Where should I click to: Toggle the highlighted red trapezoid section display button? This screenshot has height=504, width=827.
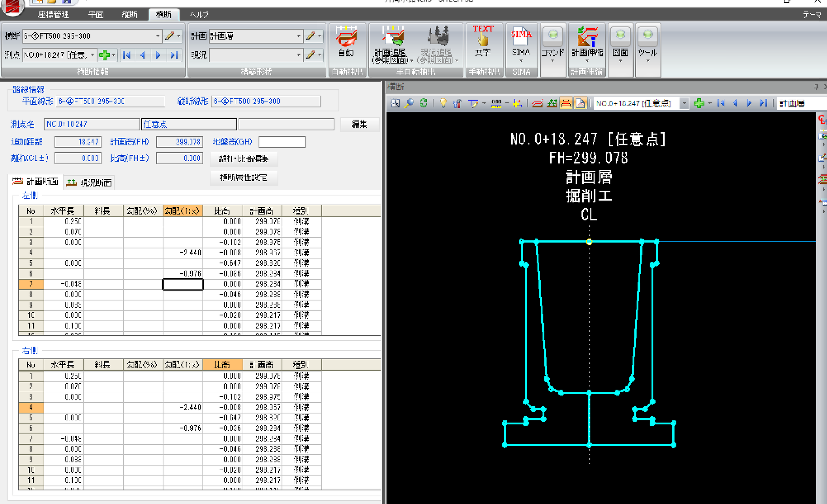point(566,103)
